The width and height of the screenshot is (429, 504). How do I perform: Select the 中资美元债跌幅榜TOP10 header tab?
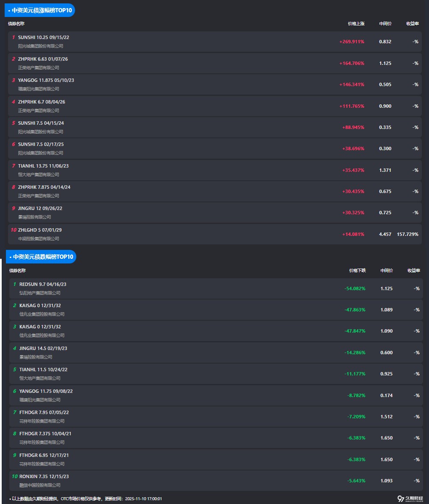pyautogui.click(x=42, y=257)
